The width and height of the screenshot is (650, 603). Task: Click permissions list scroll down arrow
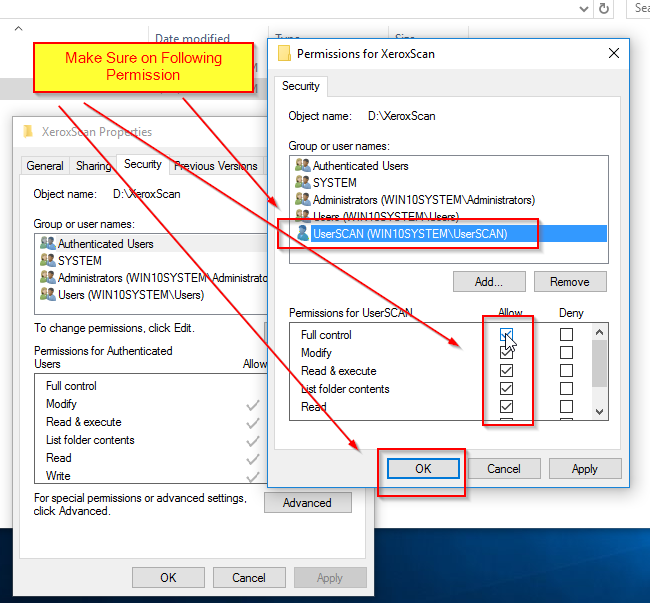pos(599,412)
